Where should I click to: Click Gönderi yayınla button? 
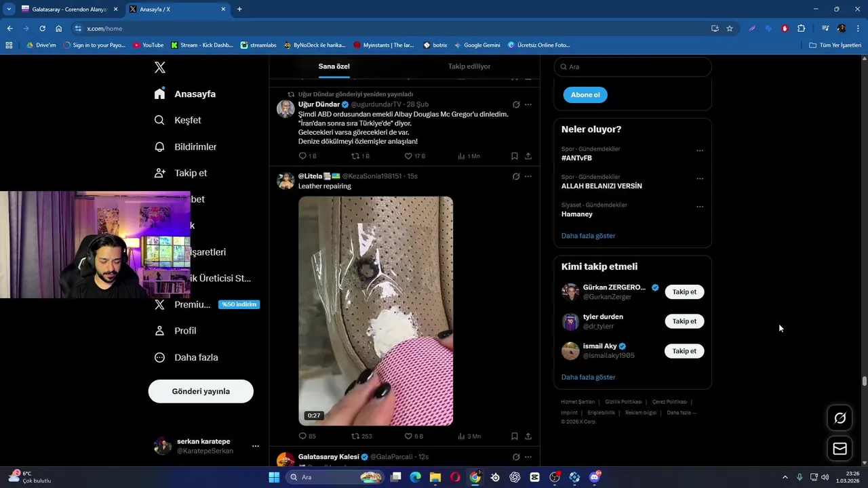click(x=201, y=391)
